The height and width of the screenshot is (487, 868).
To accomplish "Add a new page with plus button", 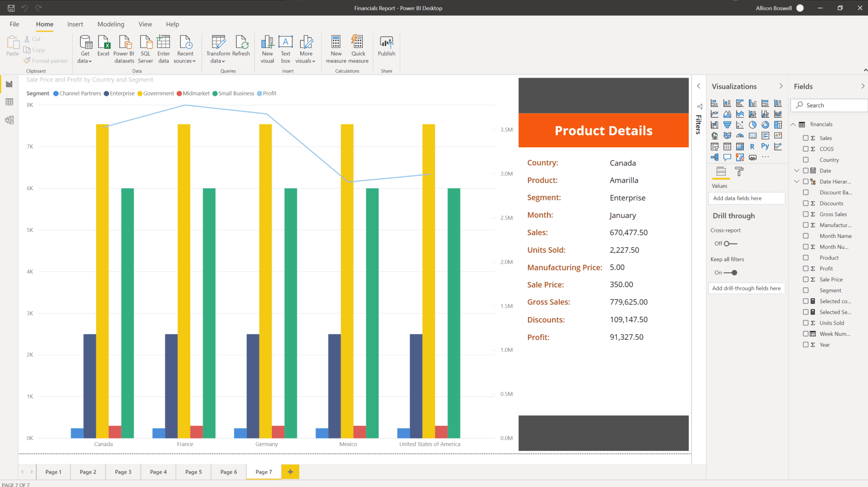I will (x=290, y=472).
